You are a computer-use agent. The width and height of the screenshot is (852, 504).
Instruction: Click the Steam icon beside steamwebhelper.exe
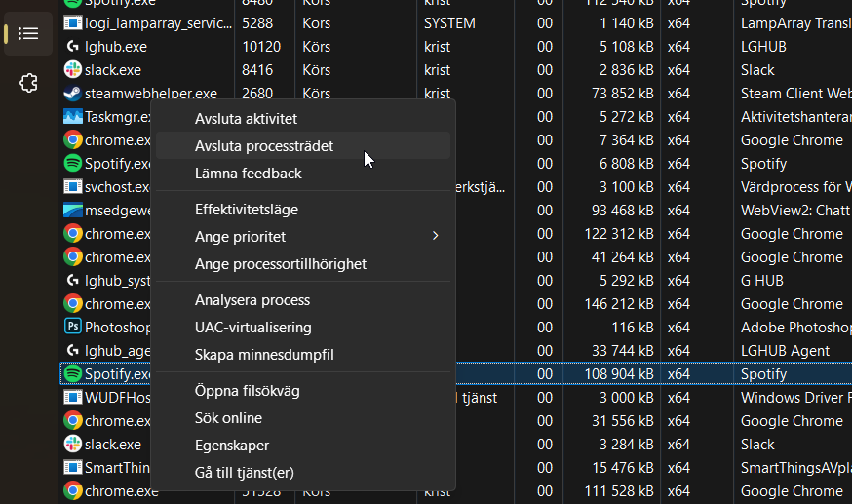72,94
